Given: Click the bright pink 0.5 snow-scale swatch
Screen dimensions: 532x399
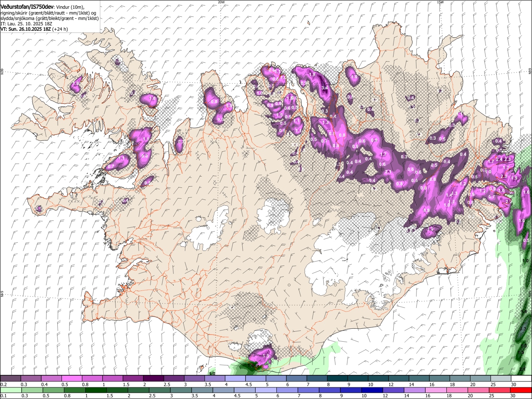Looking at the screenshot, I should (71, 378).
